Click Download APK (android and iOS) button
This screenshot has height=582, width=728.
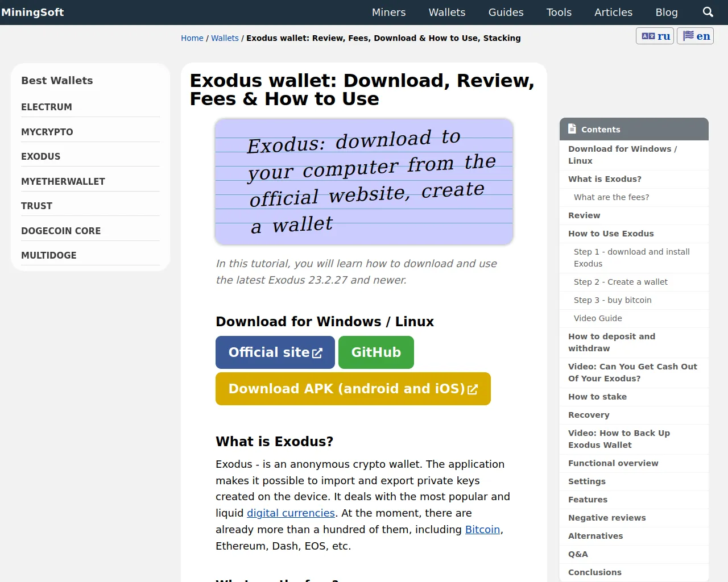tap(353, 389)
